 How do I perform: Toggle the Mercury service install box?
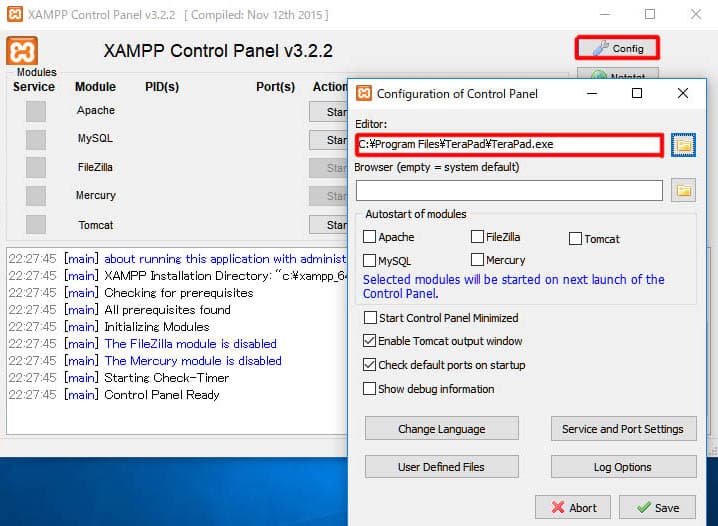click(36, 196)
